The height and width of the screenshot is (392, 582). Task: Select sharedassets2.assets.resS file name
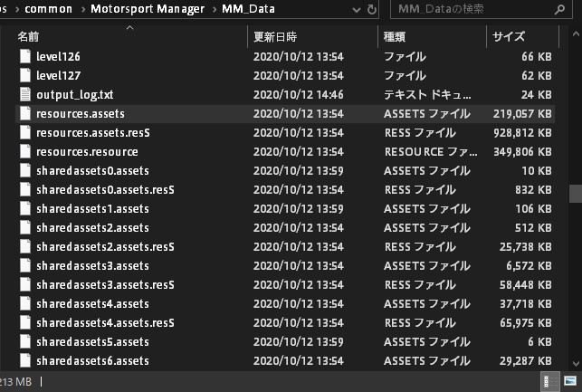pyautogui.click(x=105, y=246)
